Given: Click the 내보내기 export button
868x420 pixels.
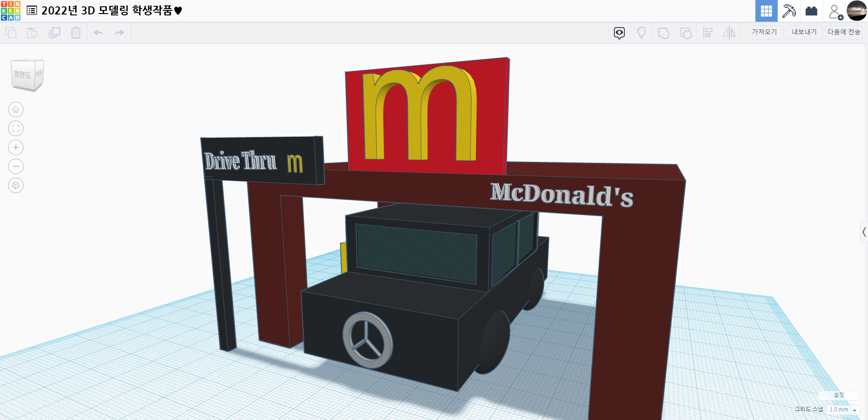Looking at the screenshot, I should pyautogui.click(x=804, y=32).
